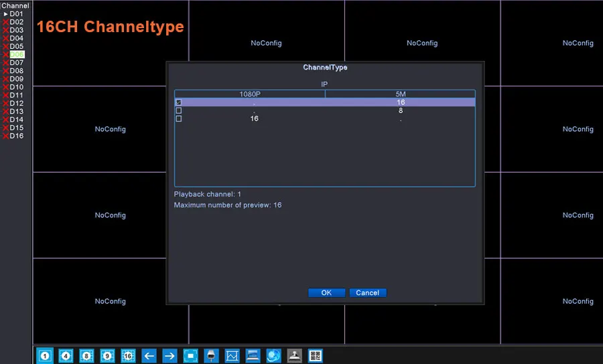Check the 16-channel 1080P option checkbox
This screenshot has width=603, height=364.
[x=178, y=118]
